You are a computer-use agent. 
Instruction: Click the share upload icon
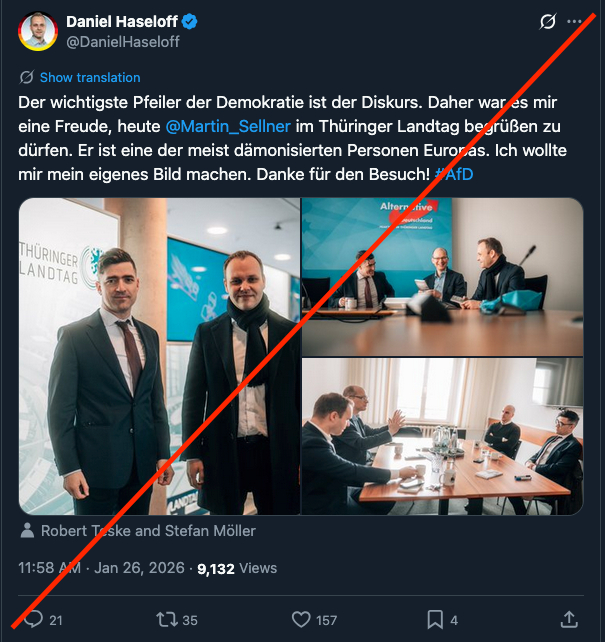click(x=569, y=620)
